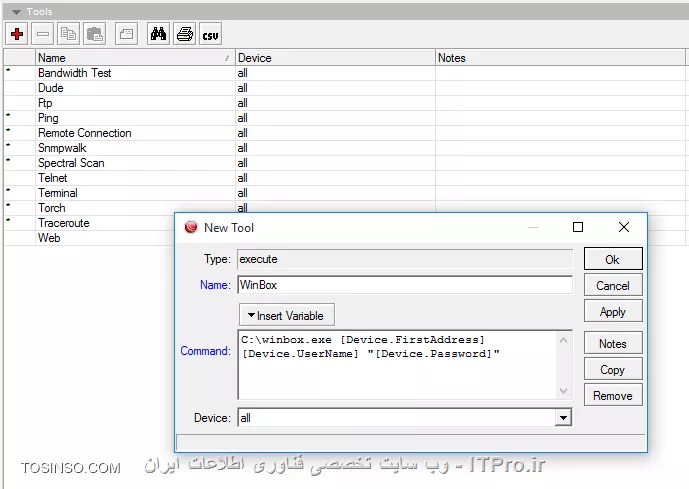Select the Remote Connection row
689x489 pixels.
point(344,133)
